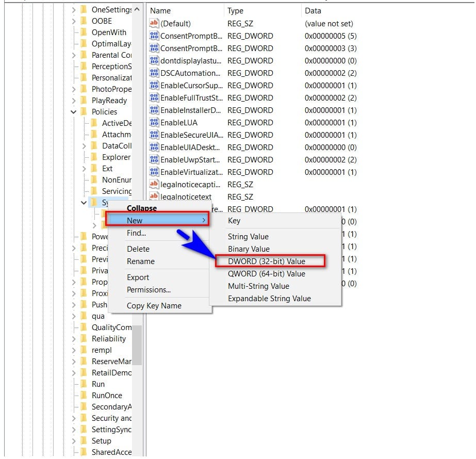This screenshot has width=476, height=459.
Task: Click the legalnoticetext string value icon
Action: (x=154, y=196)
